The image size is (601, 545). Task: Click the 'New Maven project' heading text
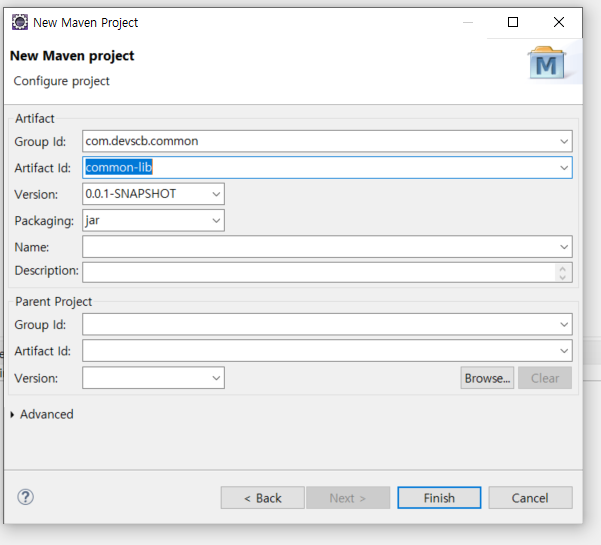(72, 56)
